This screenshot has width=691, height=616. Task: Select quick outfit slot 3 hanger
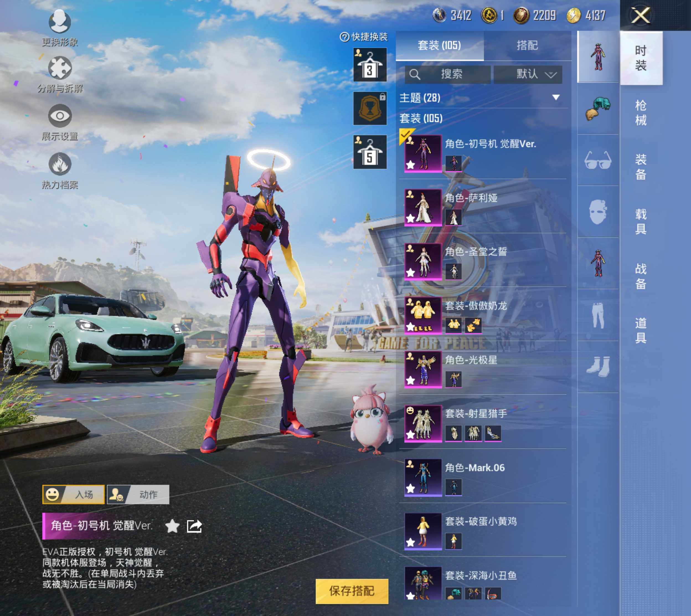pyautogui.click(x=370, y=65)
